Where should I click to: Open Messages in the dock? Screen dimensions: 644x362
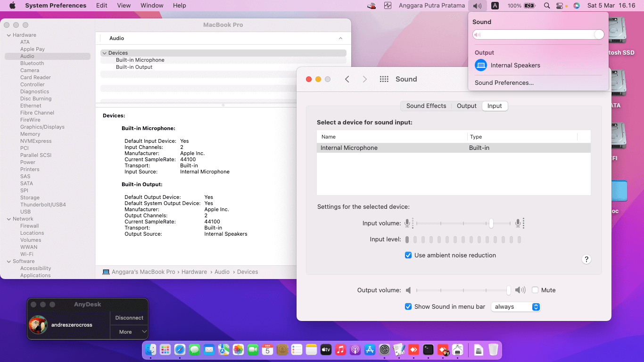click(194, 350)
